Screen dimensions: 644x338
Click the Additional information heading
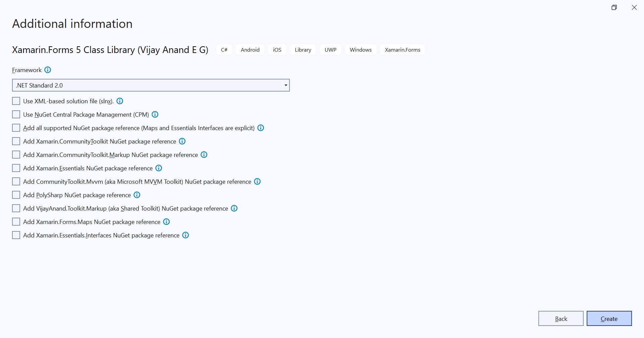72,24
